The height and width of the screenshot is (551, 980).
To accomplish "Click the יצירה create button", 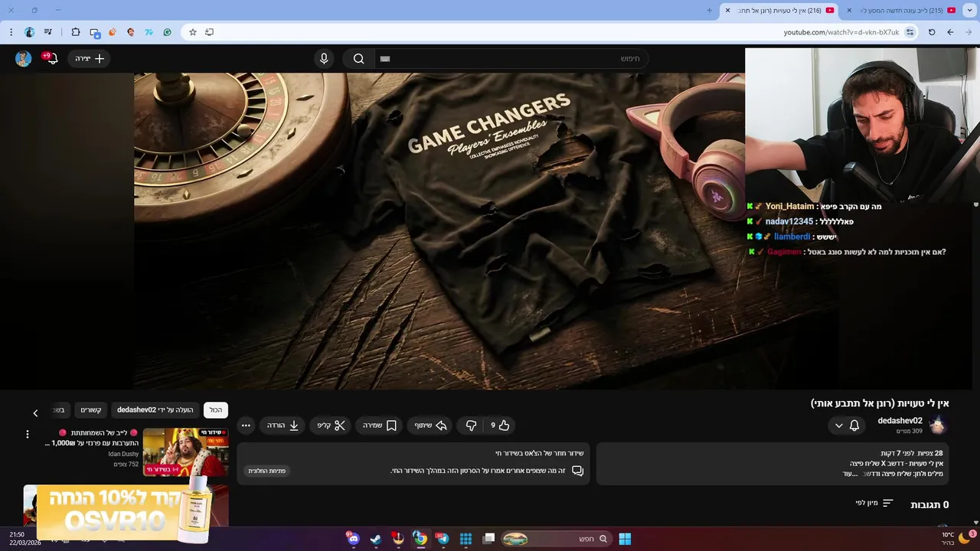I will pyautogui.click(x=90, y=59).
